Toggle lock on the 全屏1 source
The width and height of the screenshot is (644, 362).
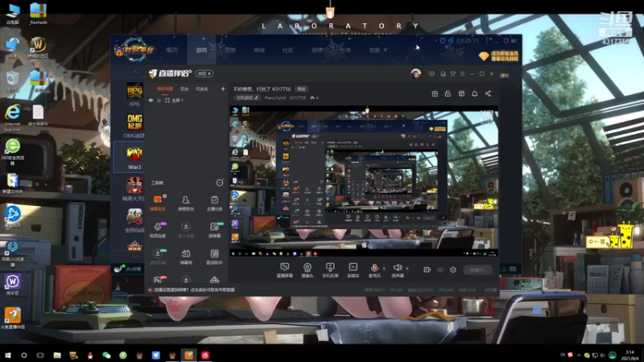(159, 100)
